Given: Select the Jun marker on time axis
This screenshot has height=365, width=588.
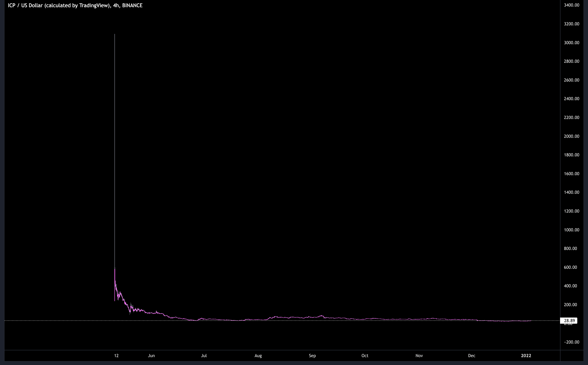Looking at the screenshot, I should click(x=151, y=356).
